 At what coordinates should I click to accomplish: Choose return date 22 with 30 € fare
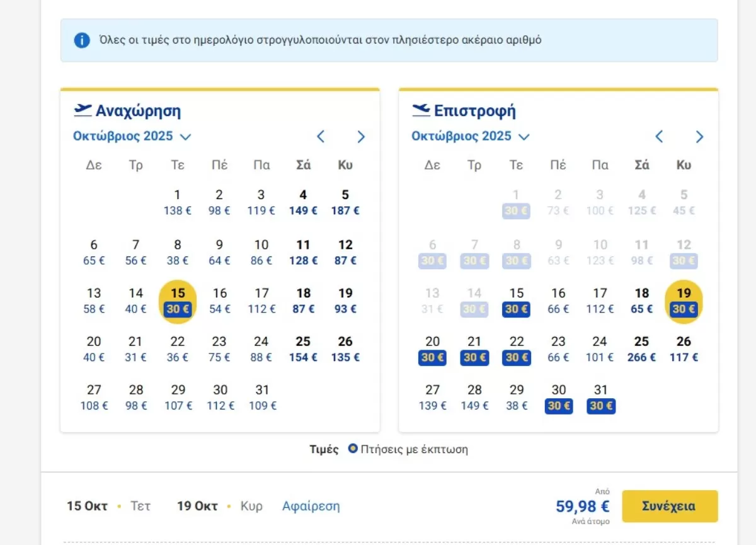[517, 350]
